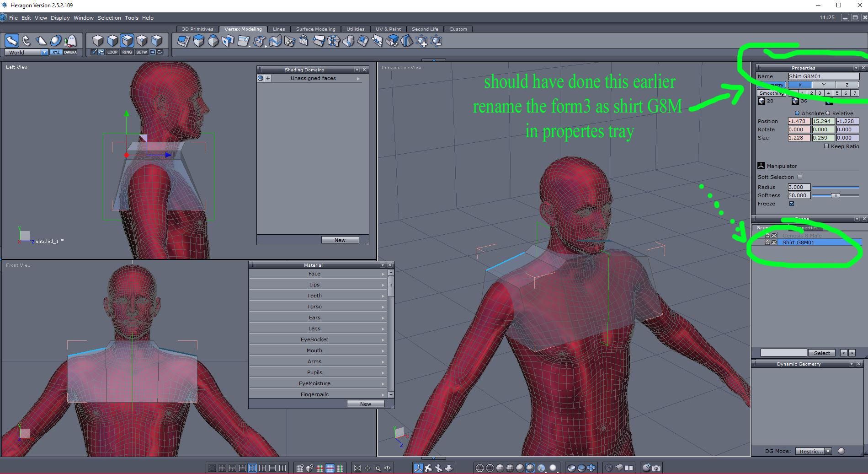Toggle the Soft Selection checkbox
868x474 pixels.
click(x=800, y=177)
